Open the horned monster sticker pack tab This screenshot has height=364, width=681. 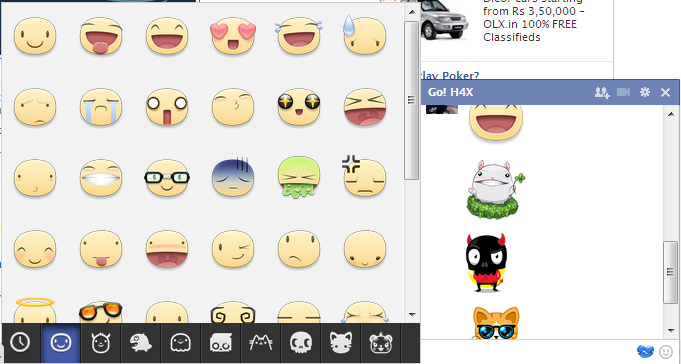101,343
